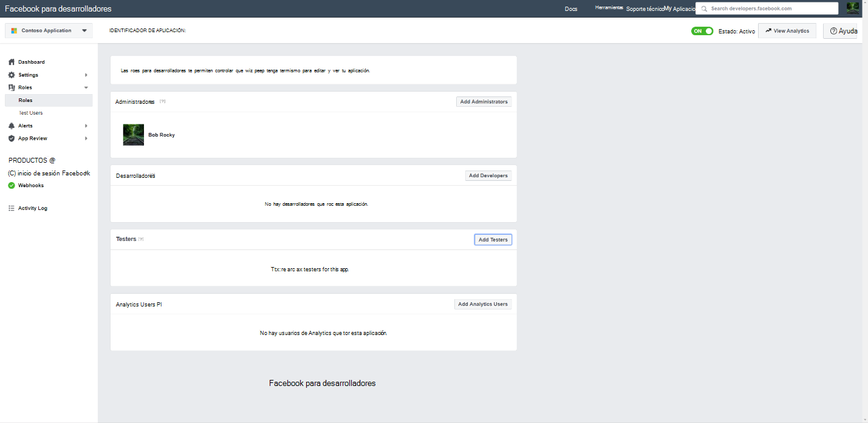This screenshot has height=423, width=868.
Task: Click the IDENTIFICADOR DE APLICACIÓN label
Action: pos(148,30)
